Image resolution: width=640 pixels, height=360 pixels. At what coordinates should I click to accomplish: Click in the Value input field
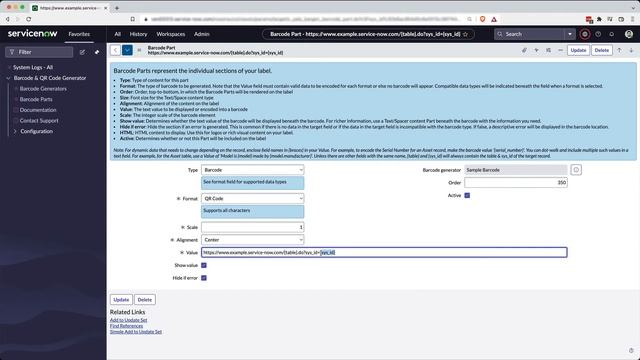click(384, 253)
